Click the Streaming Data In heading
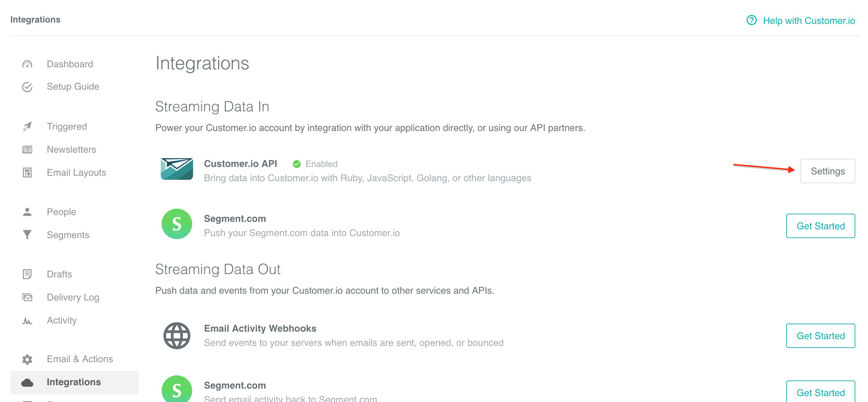 coord(212,107)
